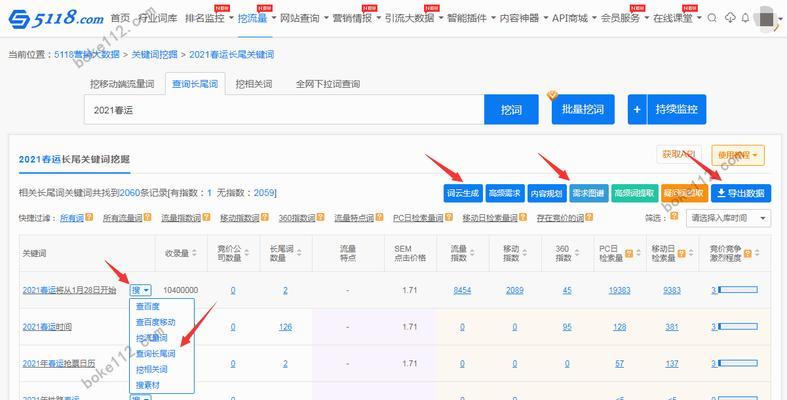Click help icon next to 所有词 filter
The image size is (787, 400).
click(89, 217)
